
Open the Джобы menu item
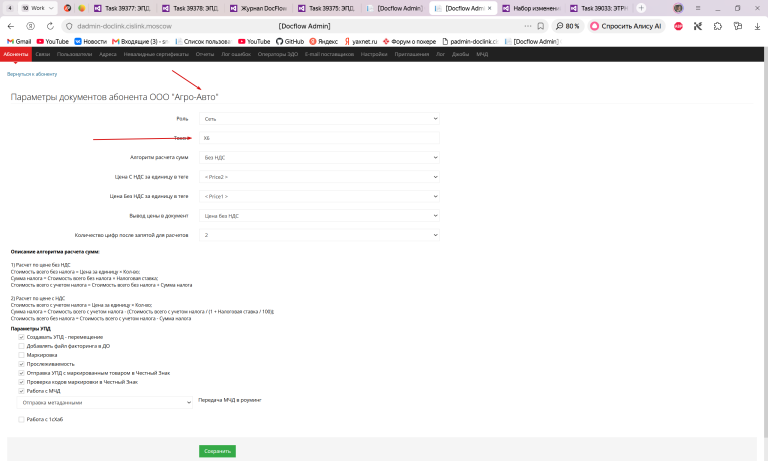[460, 54]
